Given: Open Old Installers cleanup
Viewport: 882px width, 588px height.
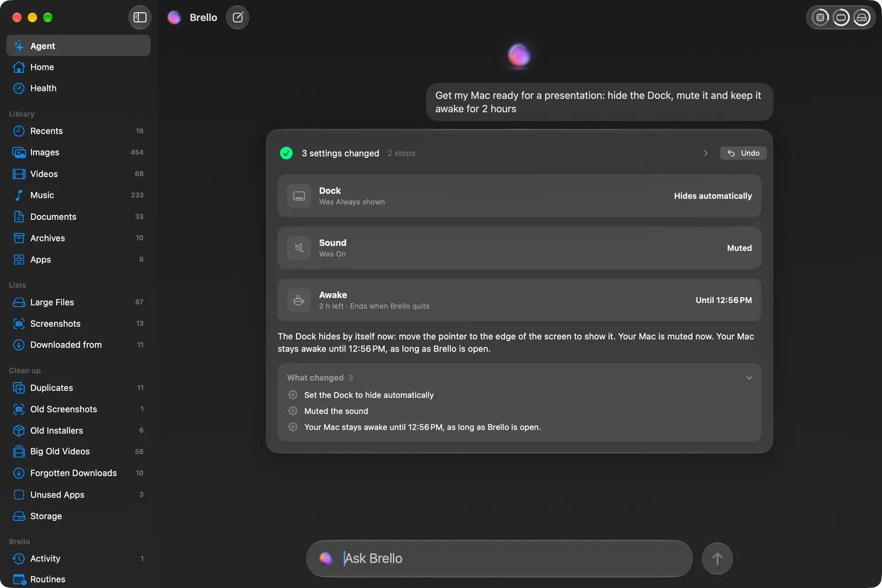Looking at the screenshot, I should click(78, 430).
